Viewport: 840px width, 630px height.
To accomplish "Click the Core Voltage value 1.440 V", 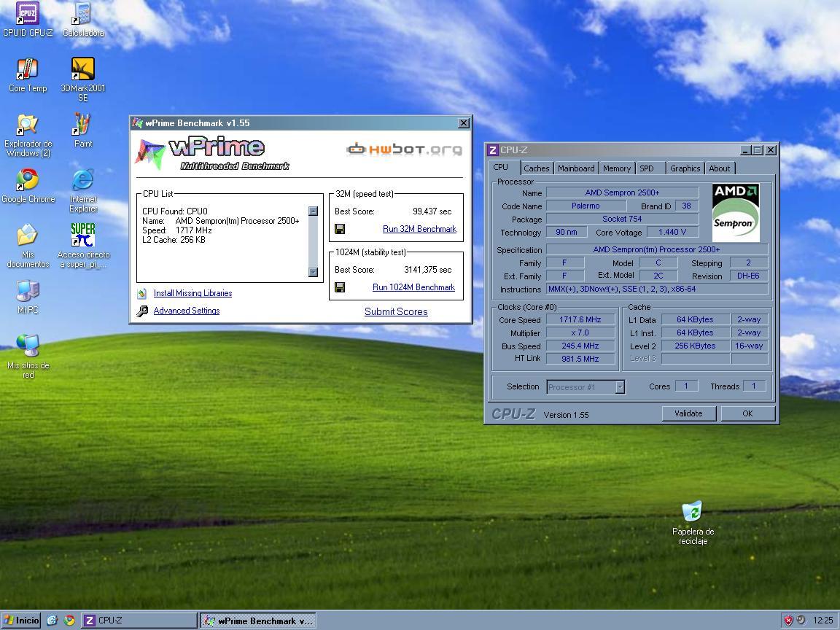I will (x=672, y=232).
